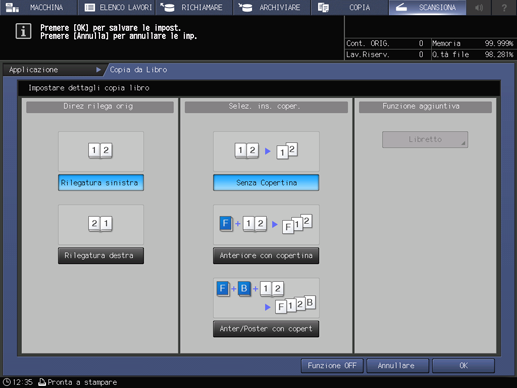Click the information icon beside the message

click(23, 31)
